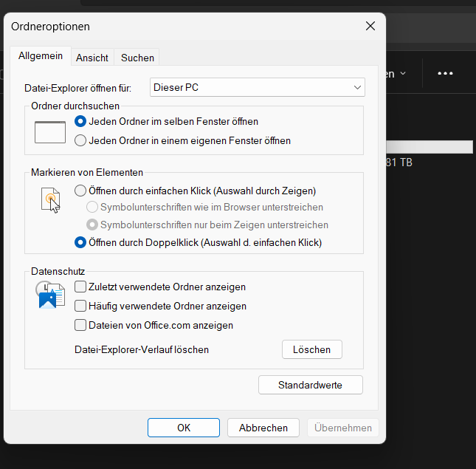Cancel dialog with Abbrechen
Viewport: 476px width, 469px height.
click(263, 428)
